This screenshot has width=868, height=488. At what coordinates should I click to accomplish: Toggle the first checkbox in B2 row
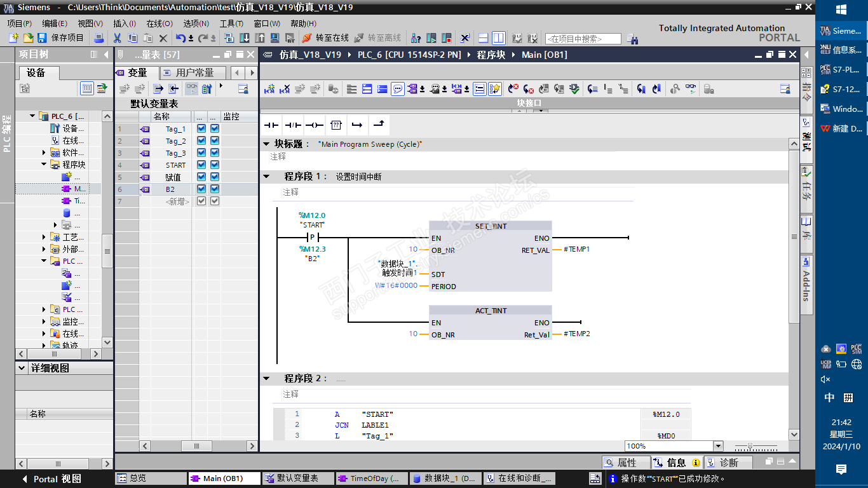point(201,189)
